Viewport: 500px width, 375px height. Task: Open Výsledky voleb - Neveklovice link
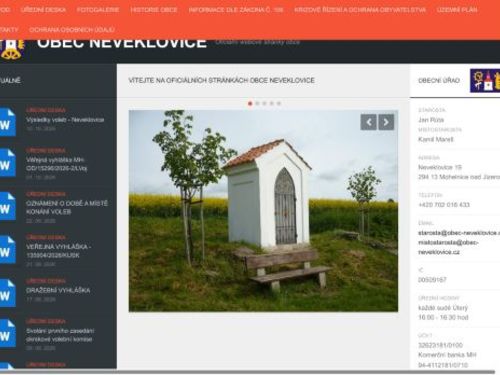65,119
